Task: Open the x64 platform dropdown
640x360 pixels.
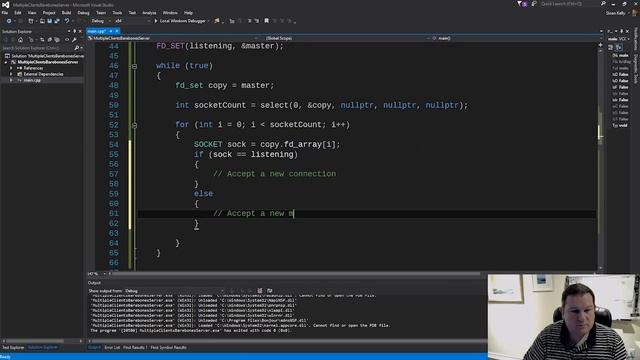Action: click(x=131, y=21)
